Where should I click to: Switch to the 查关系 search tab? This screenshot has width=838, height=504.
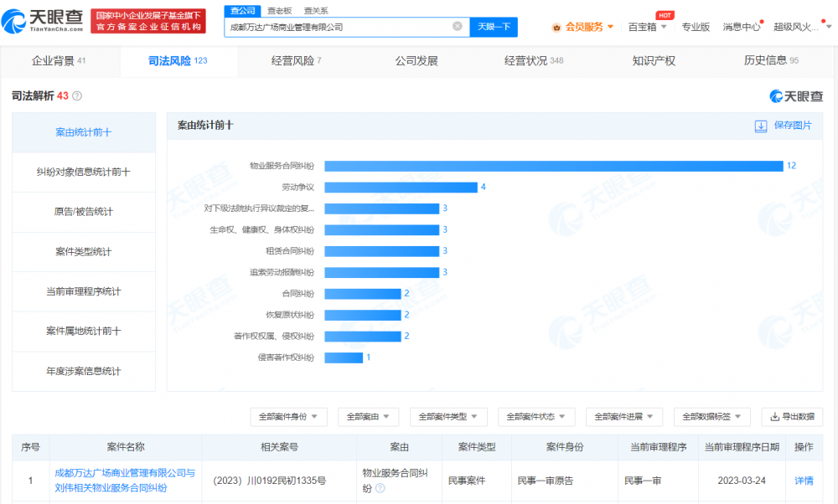[316, 11]
